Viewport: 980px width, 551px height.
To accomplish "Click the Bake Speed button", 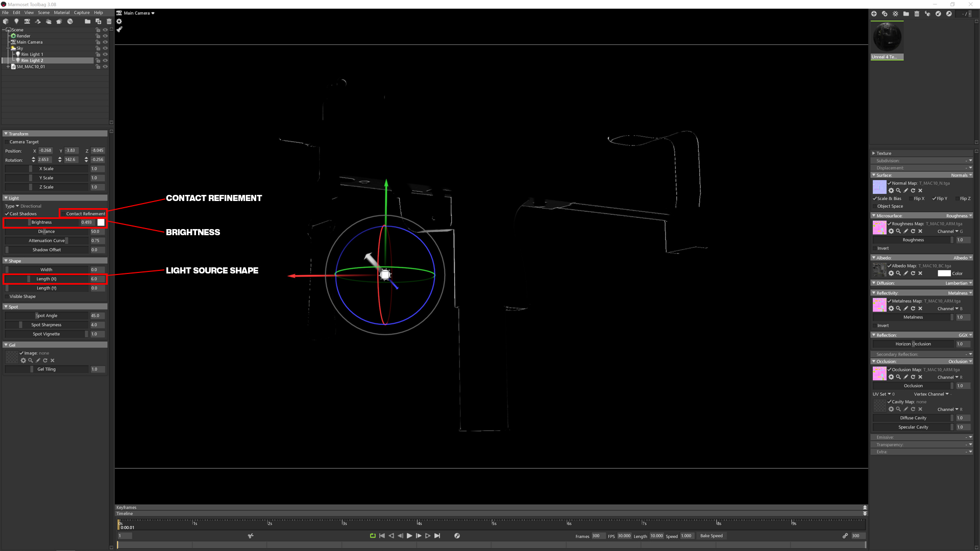I will coord(711,536).
